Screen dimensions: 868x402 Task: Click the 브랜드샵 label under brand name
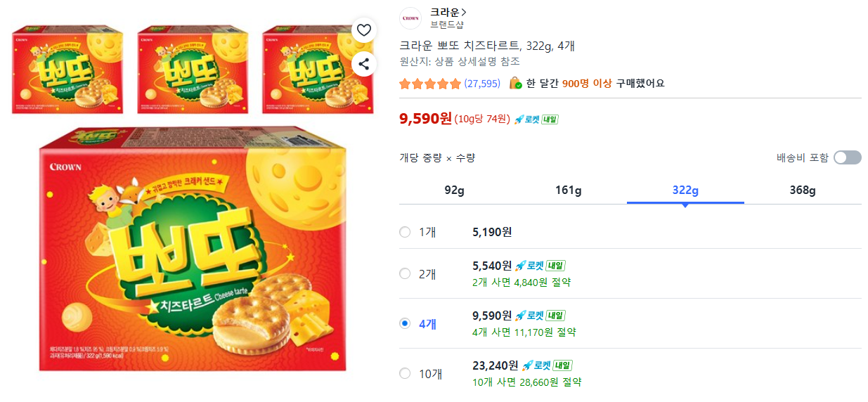click(x=447, y=25)
